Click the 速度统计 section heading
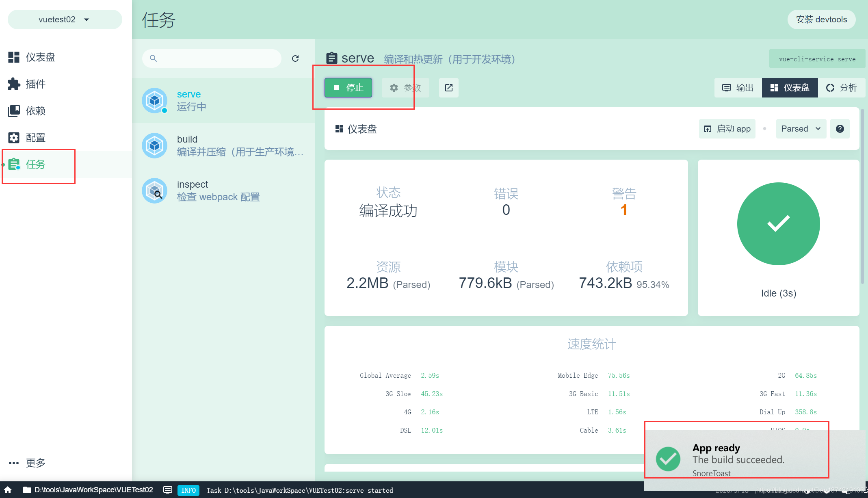This screenshot has width=868, height=498. tap(592, 344)
